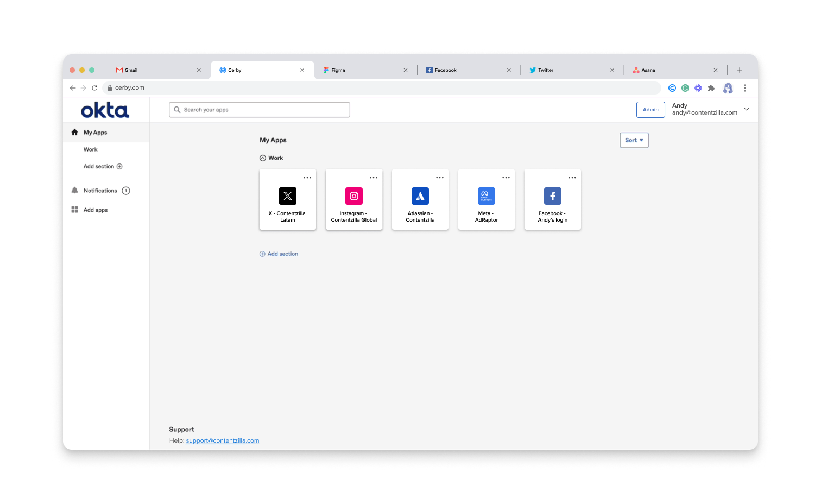Select My Apps in the sidebar

(106, 133)
